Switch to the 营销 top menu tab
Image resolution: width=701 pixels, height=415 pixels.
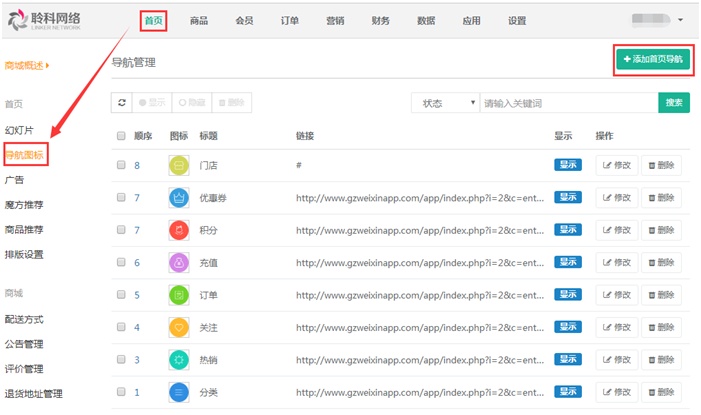click(336, 21)
